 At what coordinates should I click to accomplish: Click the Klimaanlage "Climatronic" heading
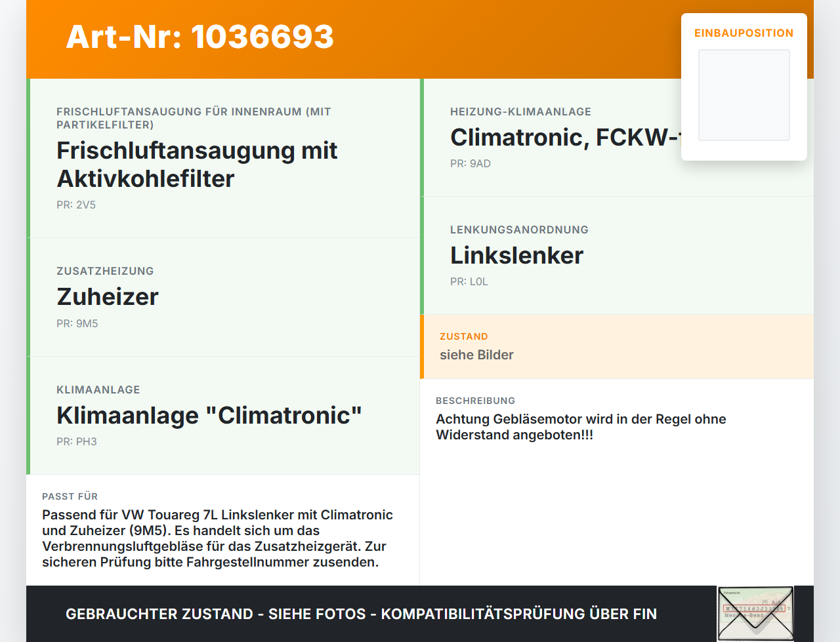click(209, 415)
